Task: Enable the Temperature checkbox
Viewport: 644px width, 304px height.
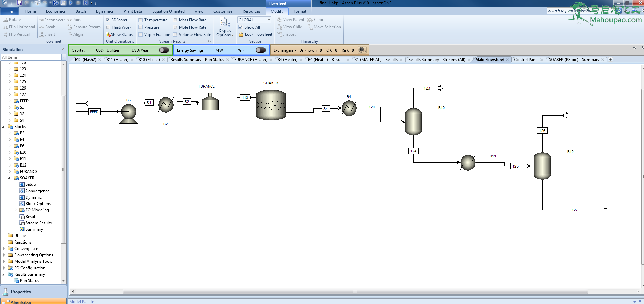Action: (x=141, y=20)
